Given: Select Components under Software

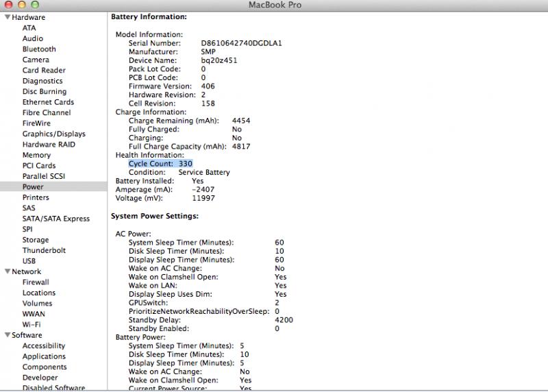Looking at the screenshot, I should (x=45, y=367).
